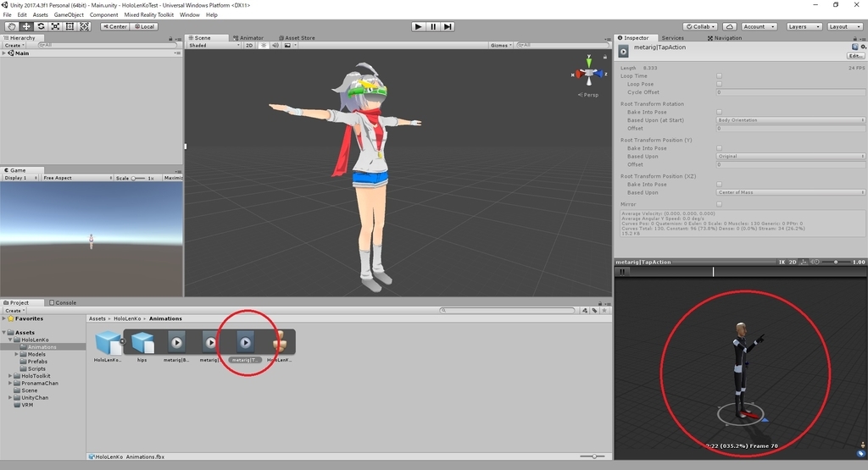The width and height of the screenshot is (868, 470).
Task: Open the Shaded draw mode dropdown
Action: click(214, 46)
